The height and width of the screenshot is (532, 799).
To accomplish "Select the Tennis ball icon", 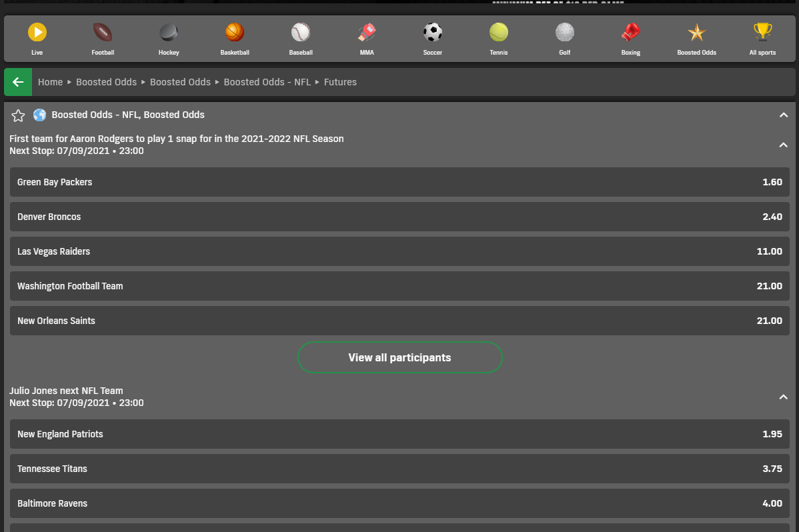I will tap(499, 33).
